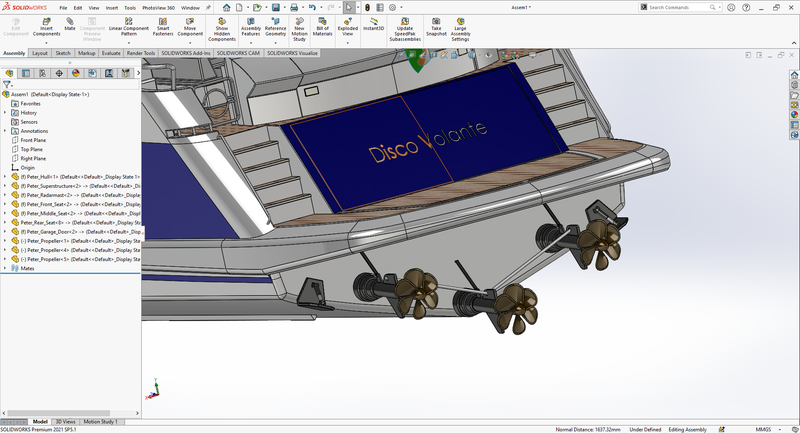The height and width of the screenshot is (433, 800).
Task: Open the Exploded View dropdown arrow
Action: coord(347,43)
